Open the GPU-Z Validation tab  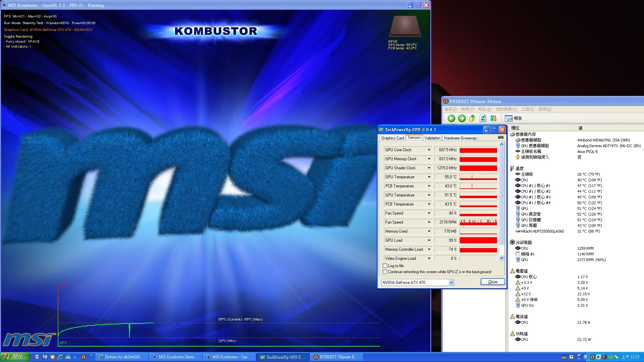432,138
